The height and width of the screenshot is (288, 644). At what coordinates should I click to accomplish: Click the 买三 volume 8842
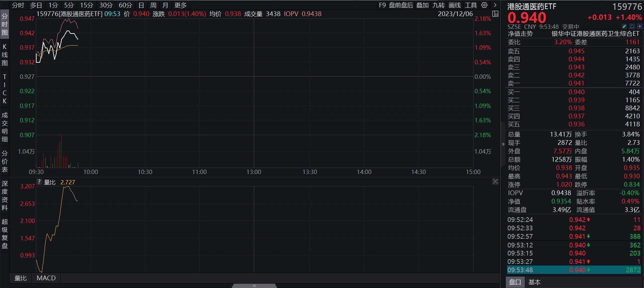(632, 108)
